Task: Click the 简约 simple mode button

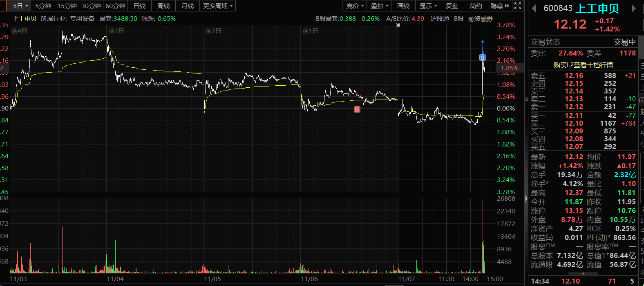Action: 476,6
